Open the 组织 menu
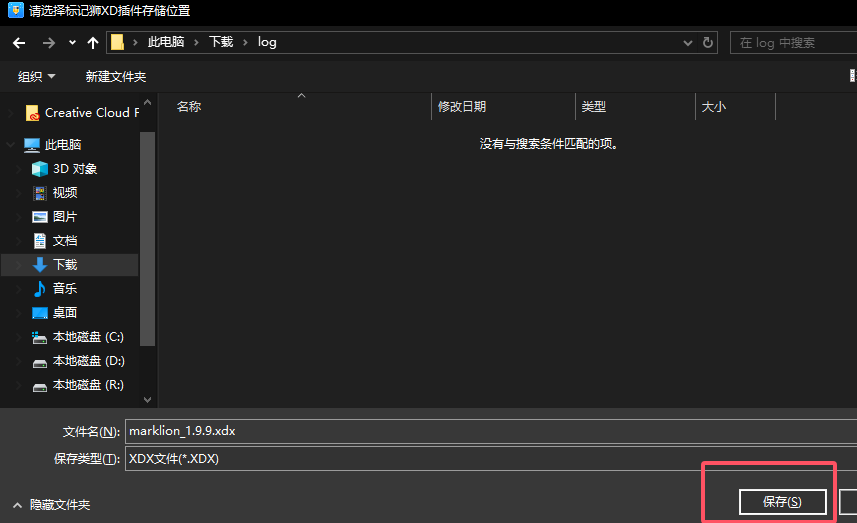This screenshot has height=523, width=857. click(37, 77)
